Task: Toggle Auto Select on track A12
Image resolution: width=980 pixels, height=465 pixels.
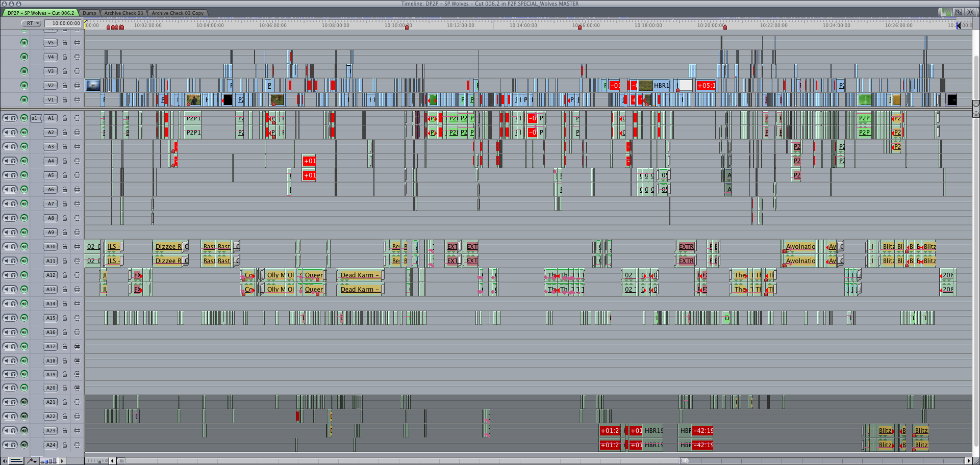Action: point(77,275)
